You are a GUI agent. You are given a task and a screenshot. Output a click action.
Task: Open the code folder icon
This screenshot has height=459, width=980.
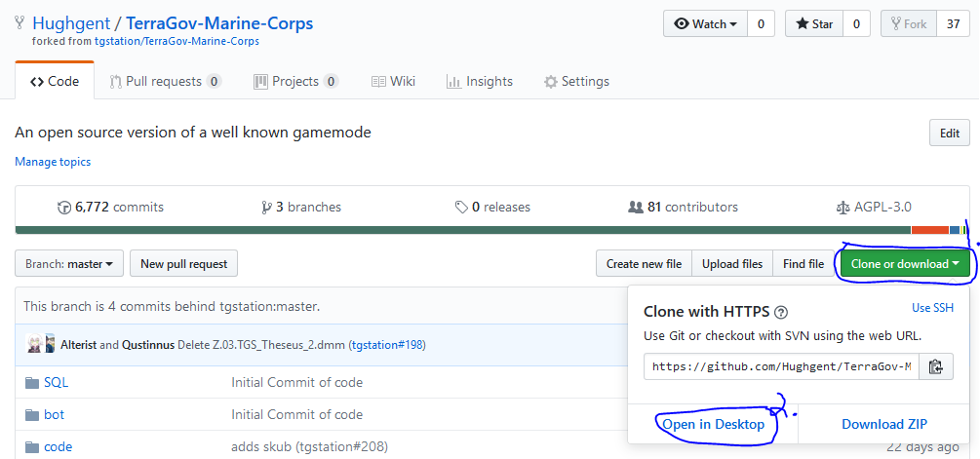(32, 447)
